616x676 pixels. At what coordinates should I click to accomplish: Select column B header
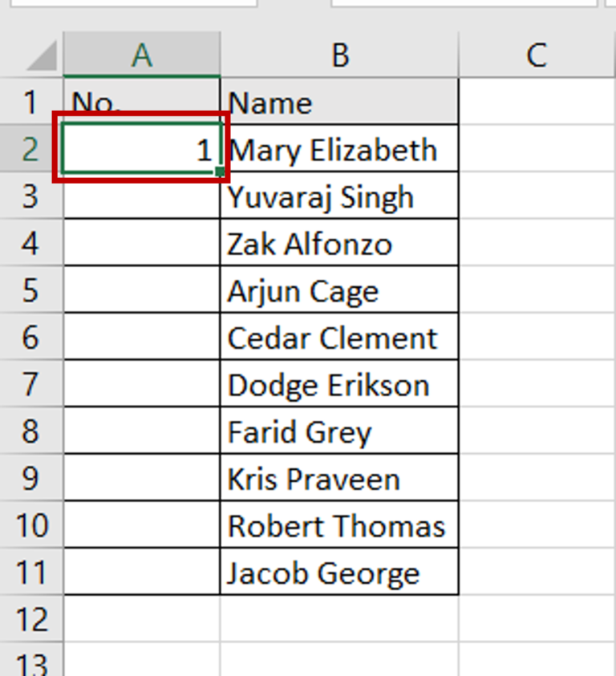click(340, 56)
